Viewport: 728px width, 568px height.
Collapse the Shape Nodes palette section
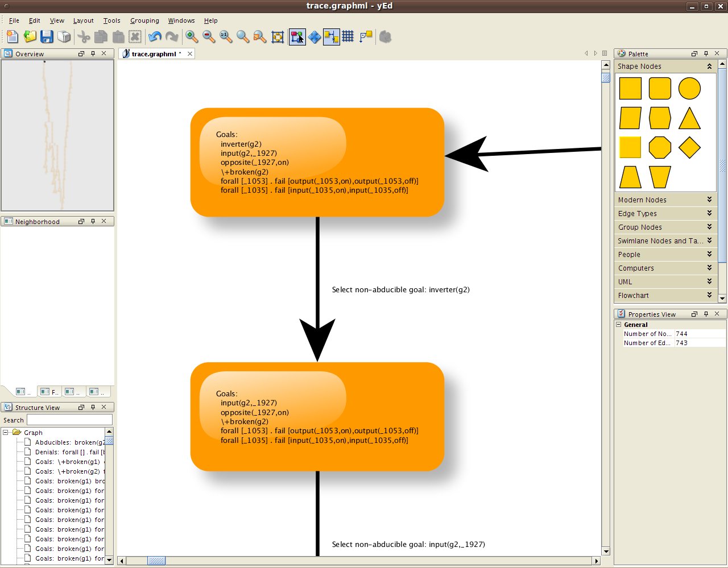(709, 67)
